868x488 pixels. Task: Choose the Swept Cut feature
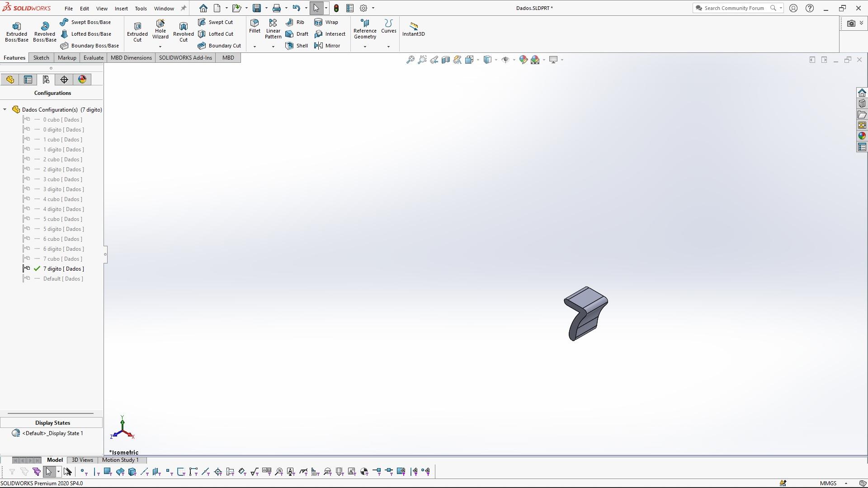click(216, 22)
